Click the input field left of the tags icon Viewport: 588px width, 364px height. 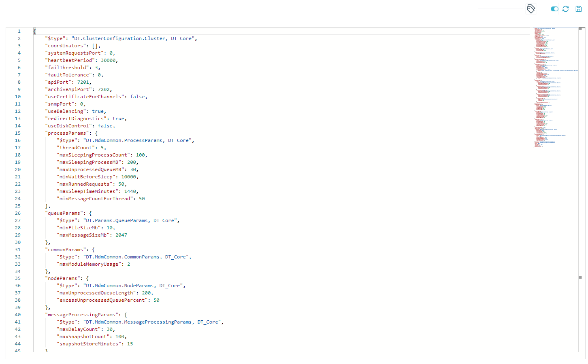501,9
